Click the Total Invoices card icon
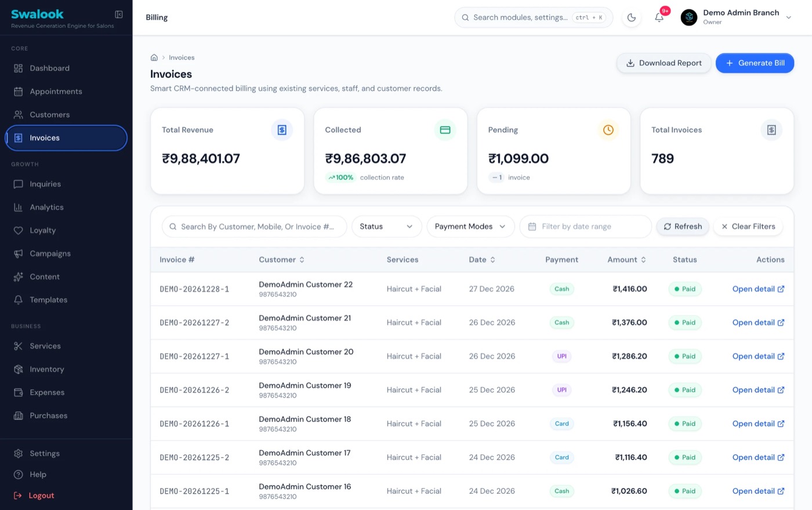812x510 pixels. pos(771,130)
